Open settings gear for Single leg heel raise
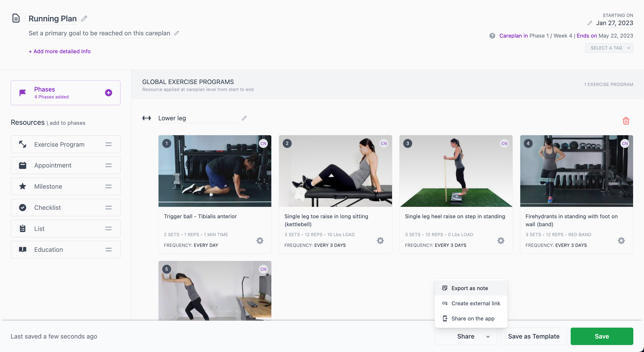 pos(501,241)
